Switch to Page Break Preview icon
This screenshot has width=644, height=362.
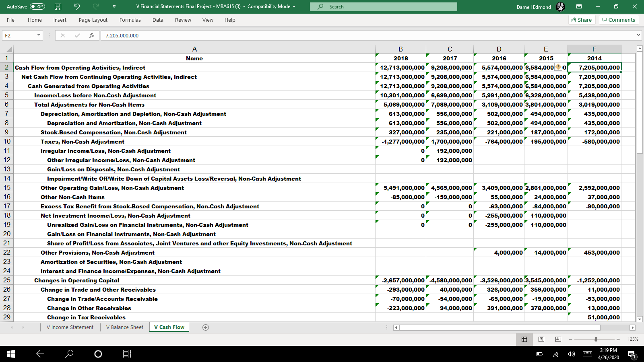pos(558,339)
